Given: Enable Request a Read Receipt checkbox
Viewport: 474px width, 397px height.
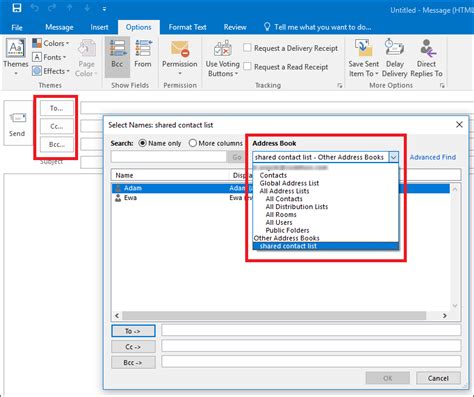Looking at the screenshot, I should pos(247,66).
